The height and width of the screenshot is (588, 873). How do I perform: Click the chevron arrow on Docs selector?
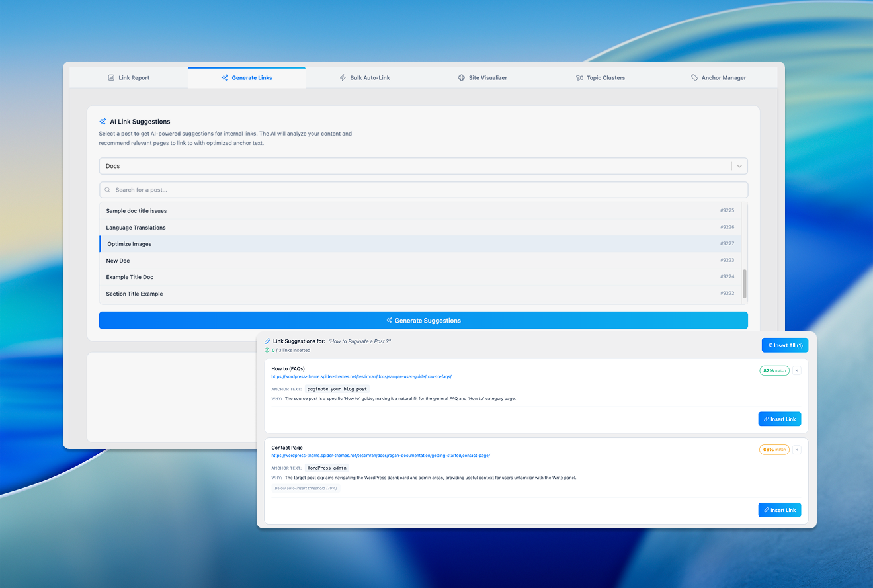point(739,166)
